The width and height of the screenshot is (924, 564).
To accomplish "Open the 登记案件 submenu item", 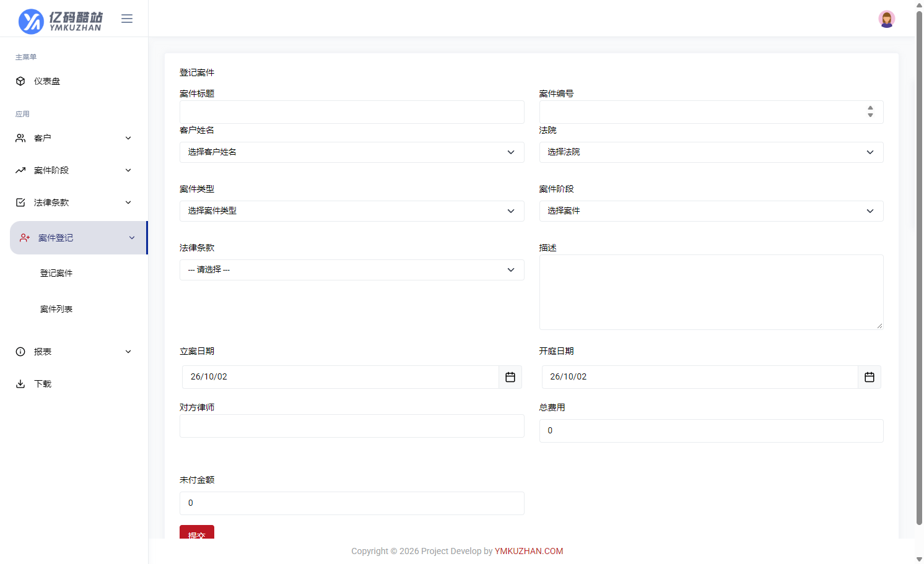I will point(56,273).
